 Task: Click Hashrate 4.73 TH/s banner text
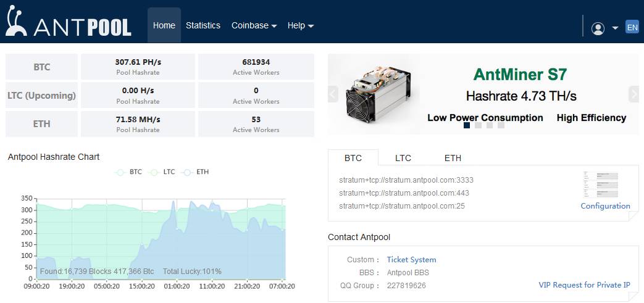click(x=521, y=96)
